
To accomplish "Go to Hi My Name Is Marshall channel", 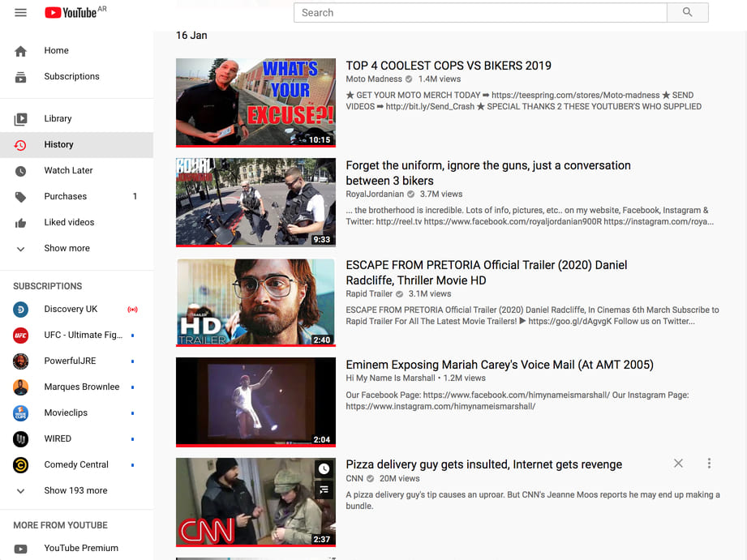I will click(390, 378).
